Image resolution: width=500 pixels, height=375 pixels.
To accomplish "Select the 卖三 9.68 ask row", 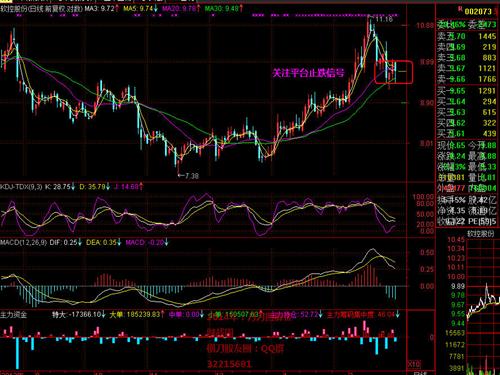I will (467, 58).
